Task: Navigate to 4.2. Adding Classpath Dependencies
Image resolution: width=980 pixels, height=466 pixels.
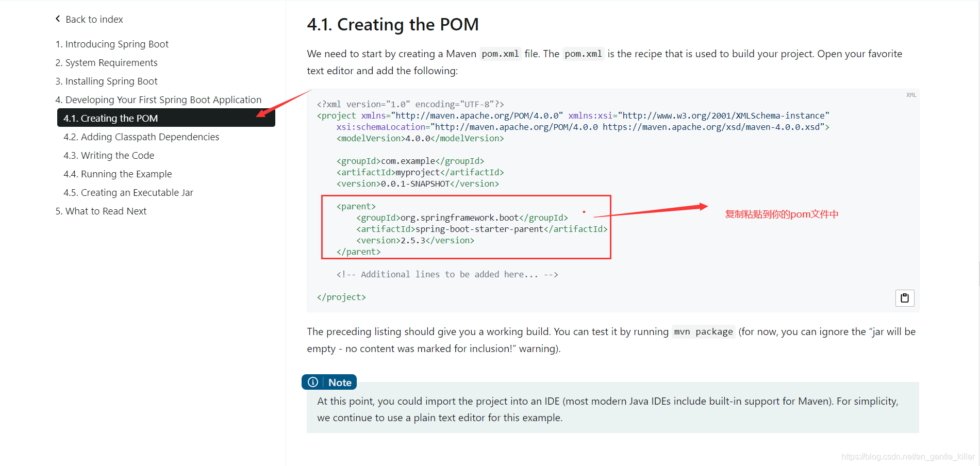Action: coord(141,137)
